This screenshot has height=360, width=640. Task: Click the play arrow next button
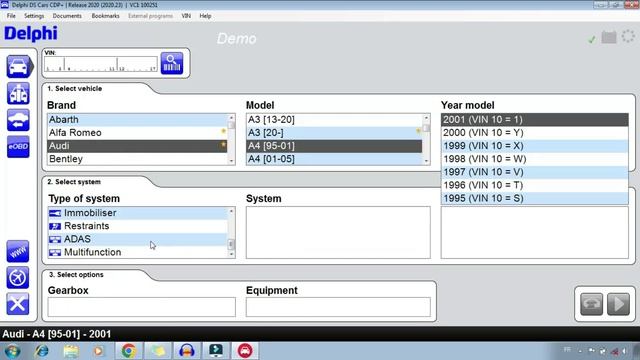(618, 304)
